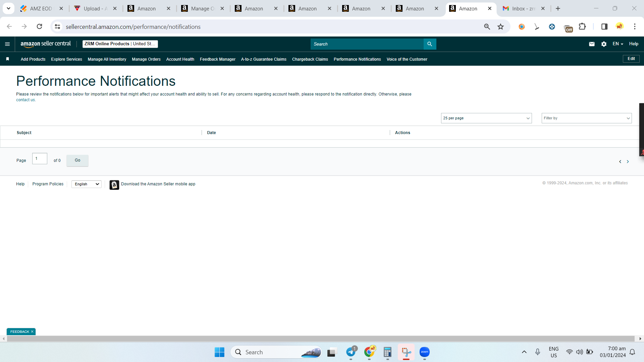The height and width of the screenshot is (362, 644).
Task: Open Chrome's three-dot menu
Action: tap(635, 26)
